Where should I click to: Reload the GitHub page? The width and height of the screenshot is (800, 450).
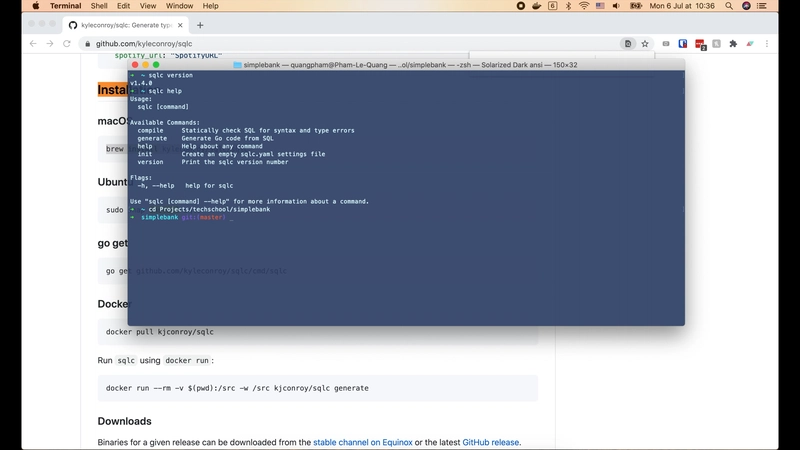click(x=67, y=44)
